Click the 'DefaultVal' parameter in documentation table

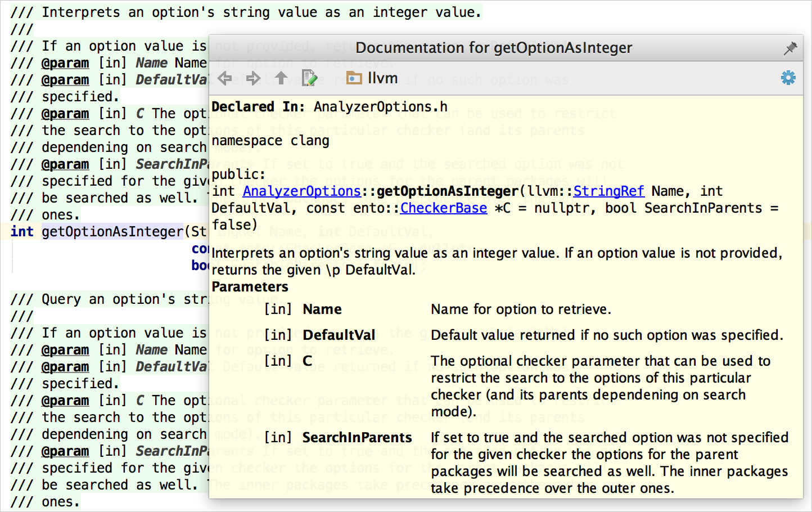(339, 335)
